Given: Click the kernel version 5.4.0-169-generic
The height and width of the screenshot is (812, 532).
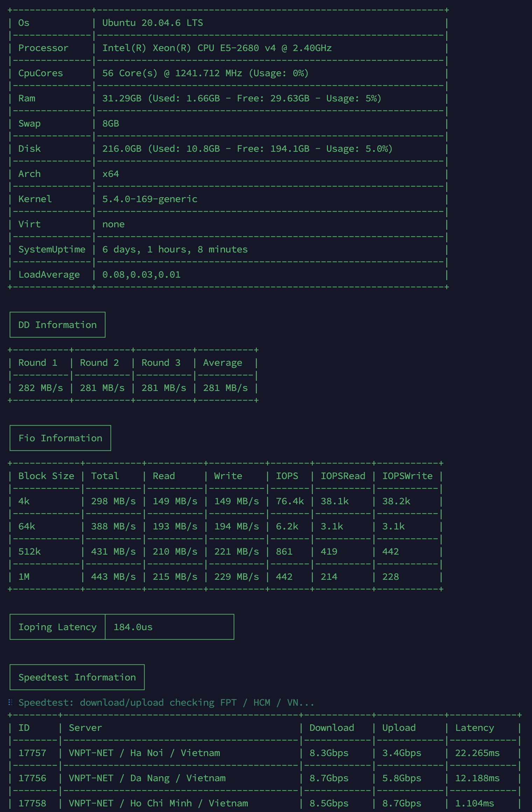Looking at the screenshot, I should pyautogui.click(x=150, y=199).
